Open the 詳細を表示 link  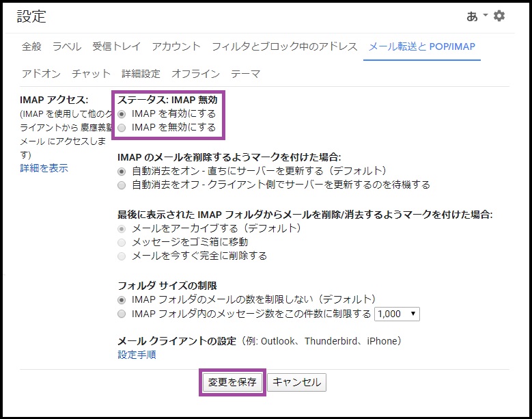pyautogui.click(x=44, y=168)
